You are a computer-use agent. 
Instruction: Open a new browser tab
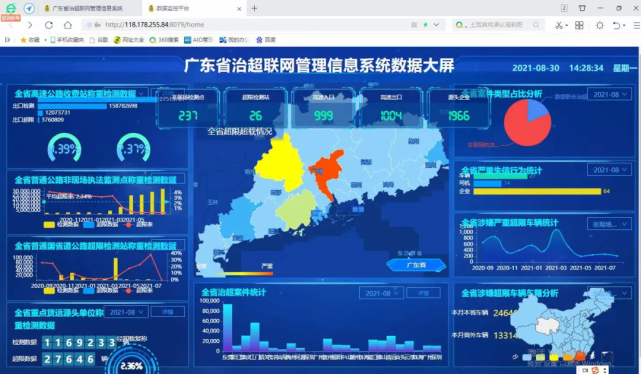254,8
